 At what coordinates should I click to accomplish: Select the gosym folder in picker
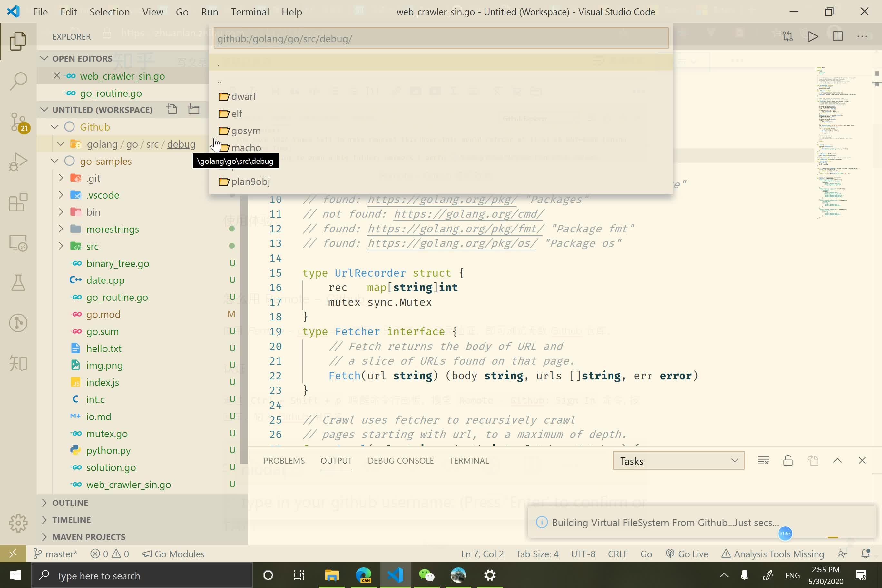pyautogui.click(x=441, y=131)
